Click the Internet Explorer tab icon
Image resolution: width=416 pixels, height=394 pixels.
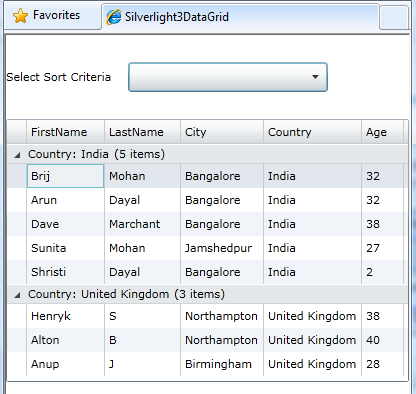(113, 17)
